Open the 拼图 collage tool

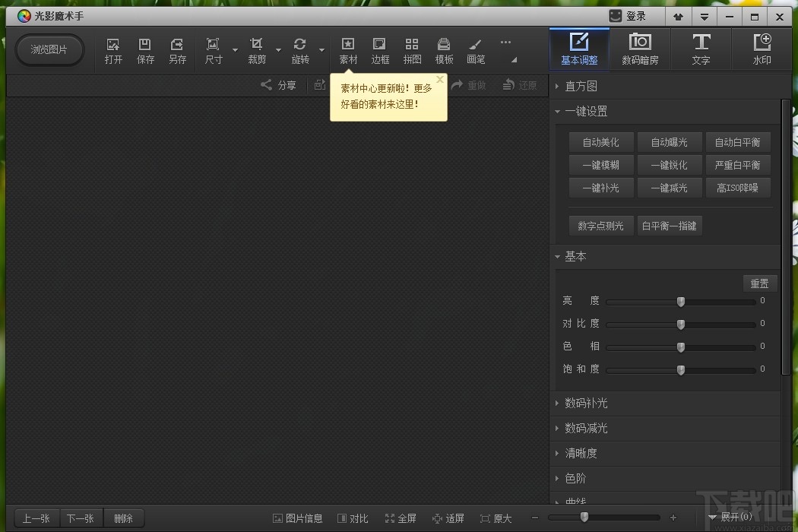tap(412, 51)
